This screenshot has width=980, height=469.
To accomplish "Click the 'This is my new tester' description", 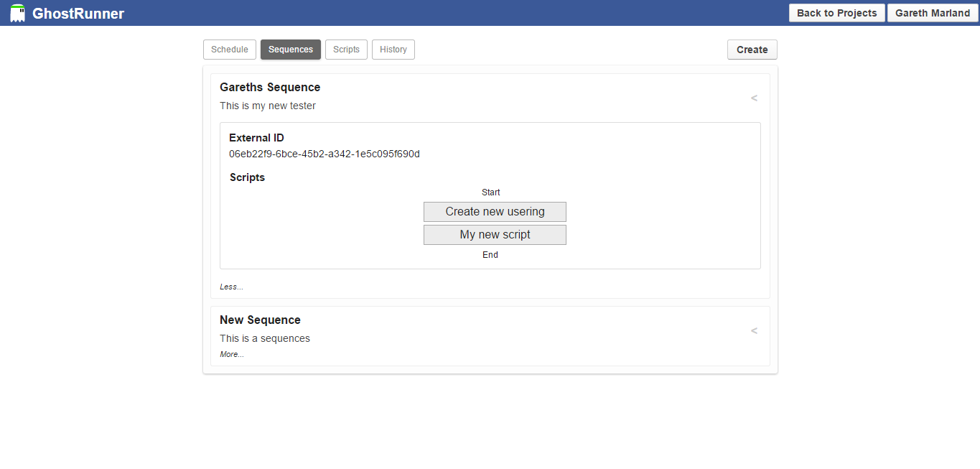I will pos(268,106).
